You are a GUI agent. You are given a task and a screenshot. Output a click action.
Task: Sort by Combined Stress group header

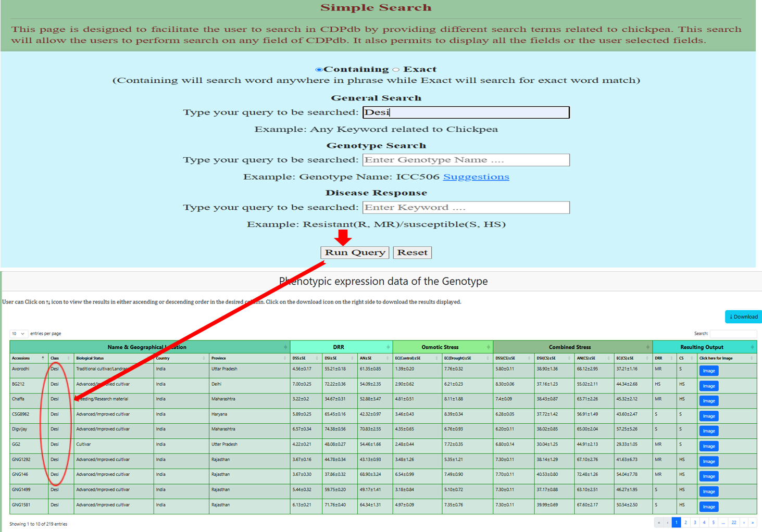click(x=647, y=347)
